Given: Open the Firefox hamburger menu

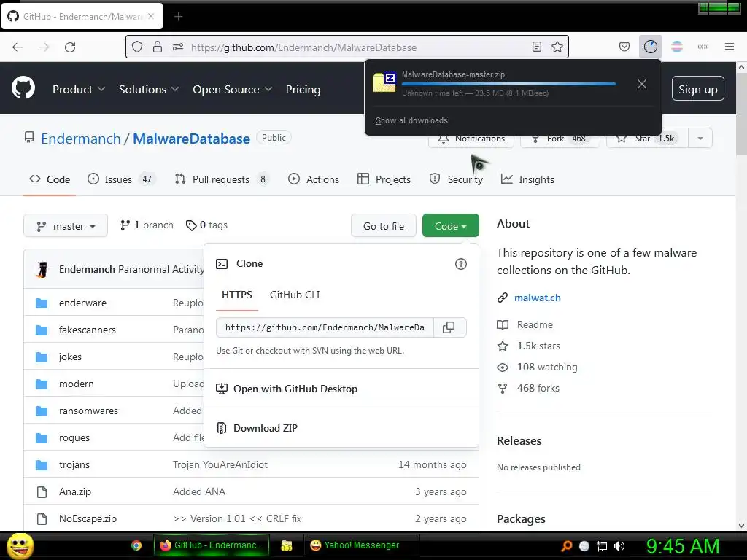Looking at the screenshot, I should tap(729, 47).
